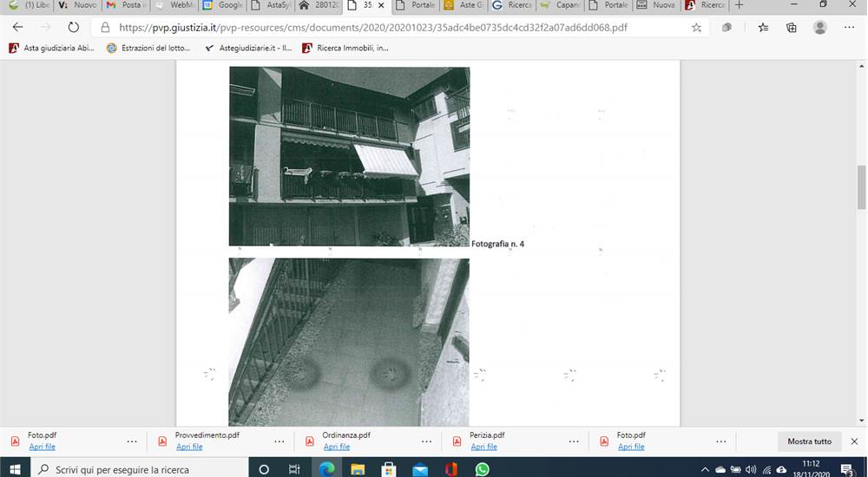Viewport: 868px width, 477px height.
Task: Switch to the 28012 tab
Action: click(319, 5)
